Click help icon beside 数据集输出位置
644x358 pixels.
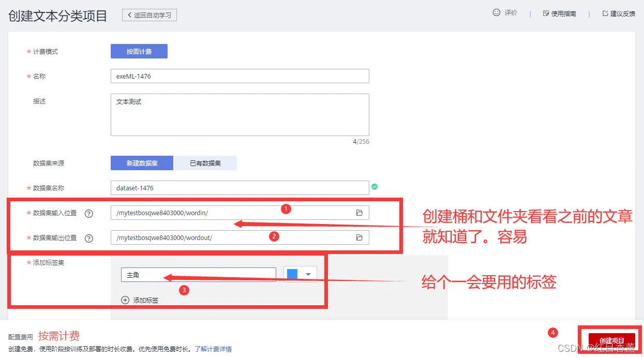coord(89,238)
